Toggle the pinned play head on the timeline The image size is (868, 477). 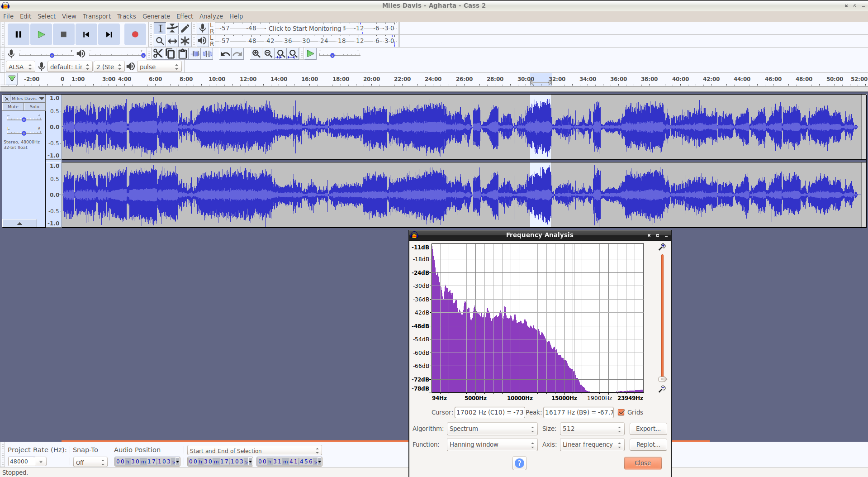(12, 79)
